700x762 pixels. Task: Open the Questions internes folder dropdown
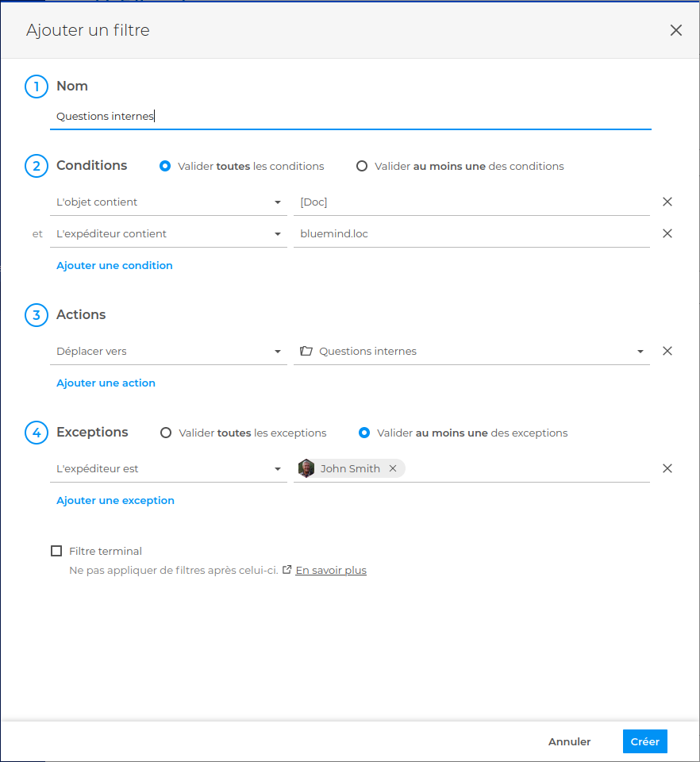click(640, 352)
